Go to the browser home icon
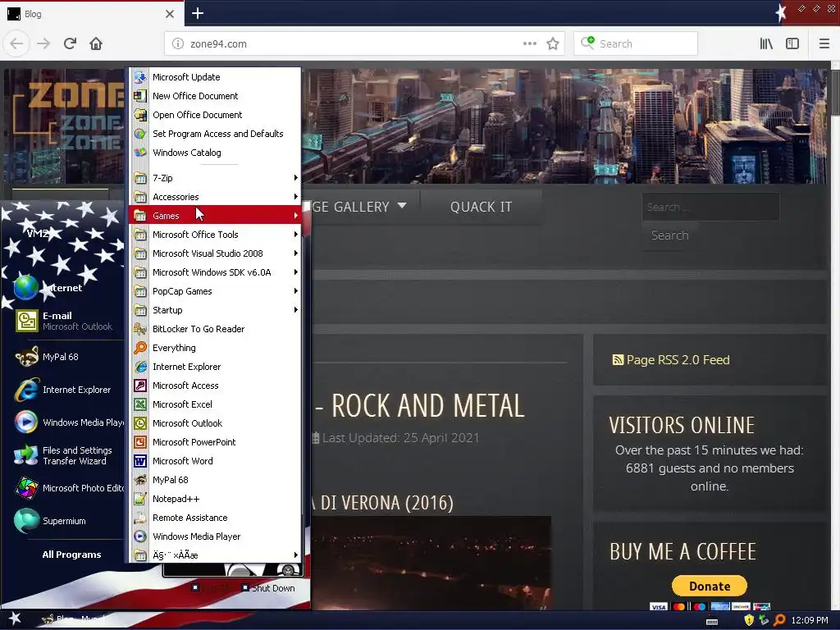This screenshot has height=630, width=840. [96, 43]
